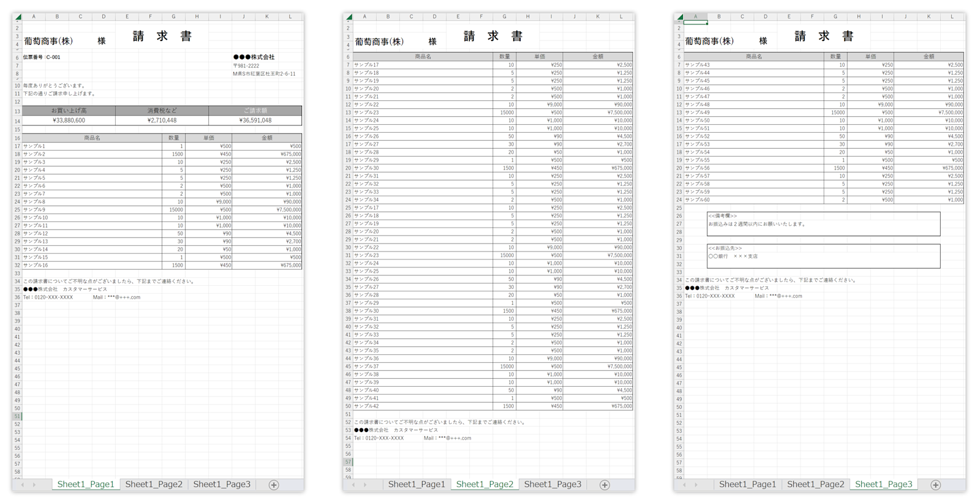
Task: Click the <<備考欄>> remarks label
Action: (x=723, y=215)
